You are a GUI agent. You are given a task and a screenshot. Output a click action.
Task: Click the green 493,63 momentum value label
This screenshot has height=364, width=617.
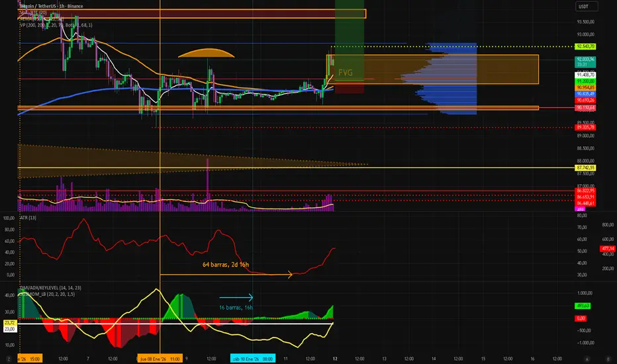click(x=583, y=306)
